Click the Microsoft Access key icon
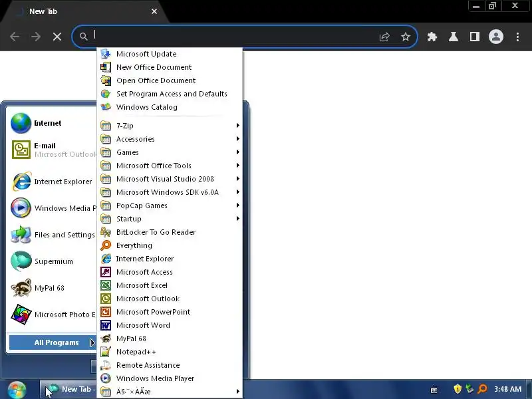532x399 pixels. coord(106,272)
